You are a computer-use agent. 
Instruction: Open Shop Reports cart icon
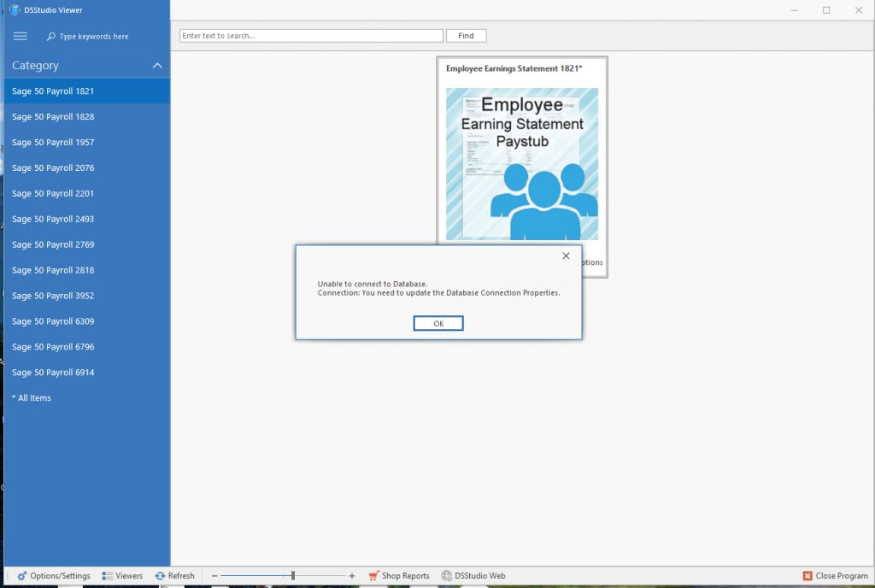[x=373, y=576]
